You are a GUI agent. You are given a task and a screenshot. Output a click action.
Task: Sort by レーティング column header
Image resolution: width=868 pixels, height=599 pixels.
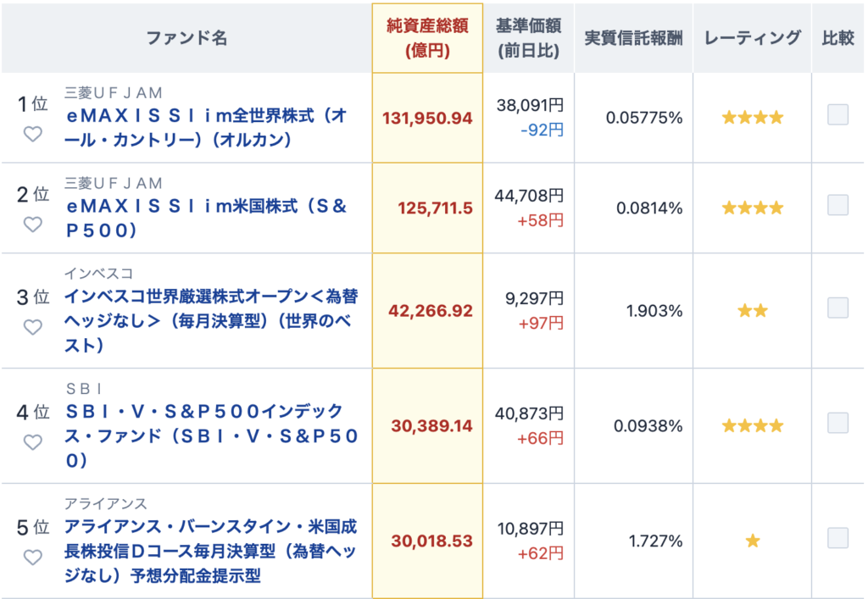[x=753, y=38]
